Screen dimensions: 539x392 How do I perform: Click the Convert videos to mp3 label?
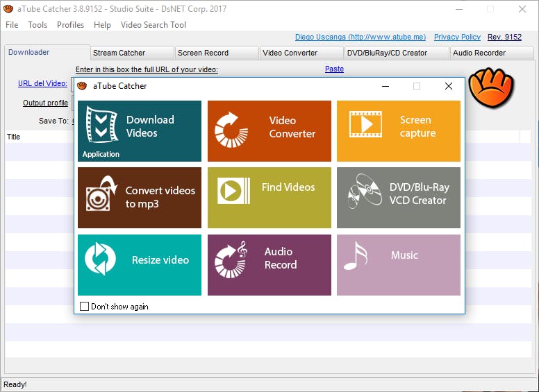coord(160,196)
